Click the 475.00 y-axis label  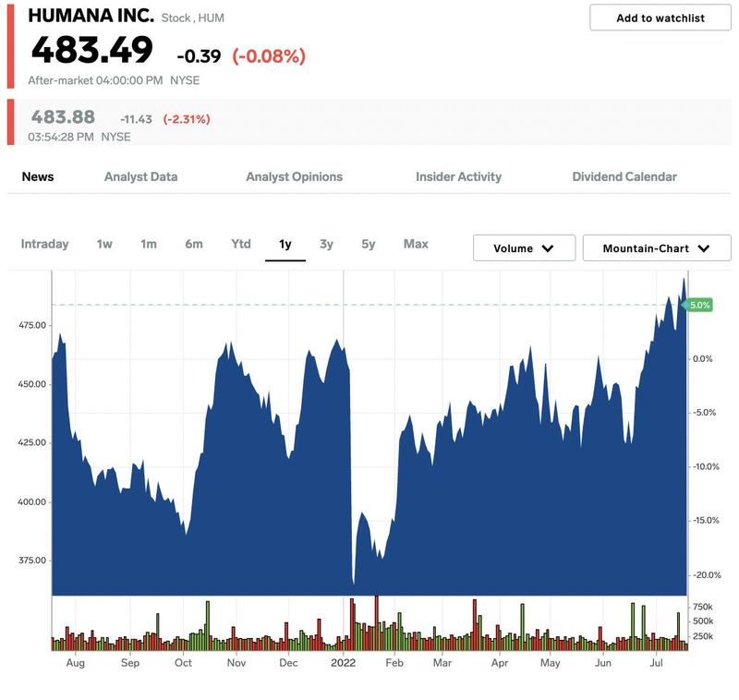[32, 325]
